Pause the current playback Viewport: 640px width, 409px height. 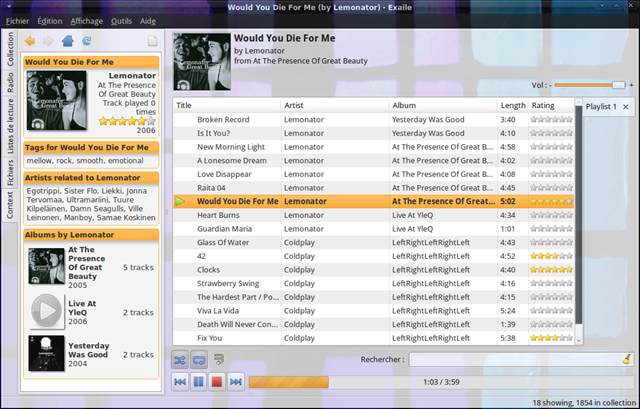click(198, 382)
